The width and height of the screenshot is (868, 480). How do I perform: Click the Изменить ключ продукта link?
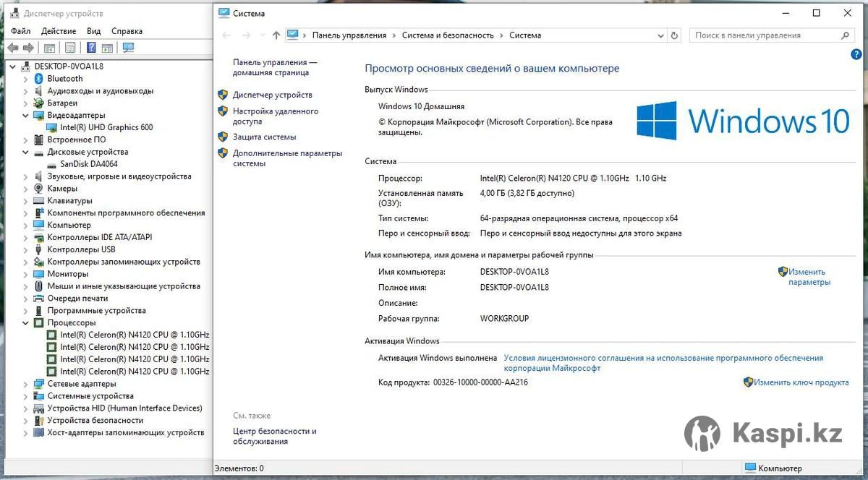pos(801,382)
